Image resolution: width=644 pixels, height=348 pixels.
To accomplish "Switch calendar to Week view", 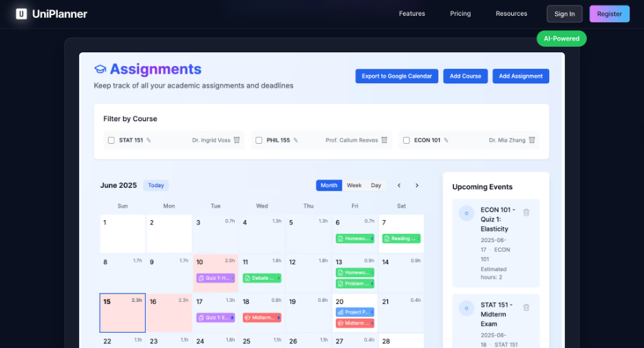I will click(354, 186).
